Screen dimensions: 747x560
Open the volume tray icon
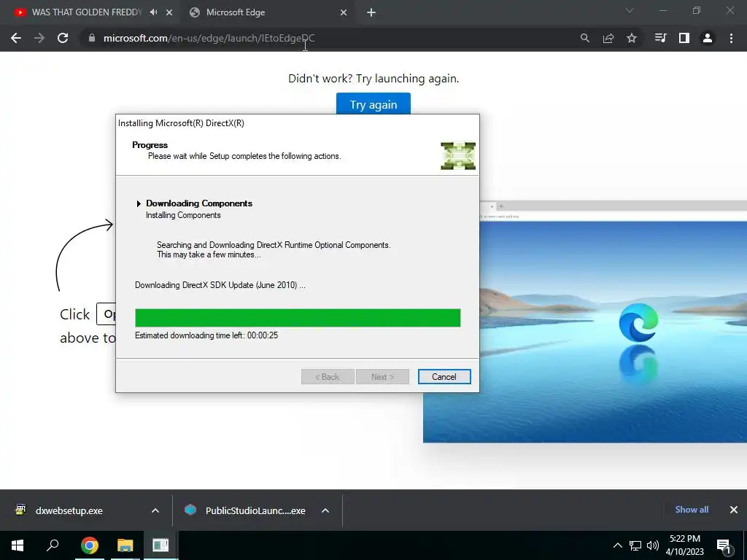tap(653, 545)
